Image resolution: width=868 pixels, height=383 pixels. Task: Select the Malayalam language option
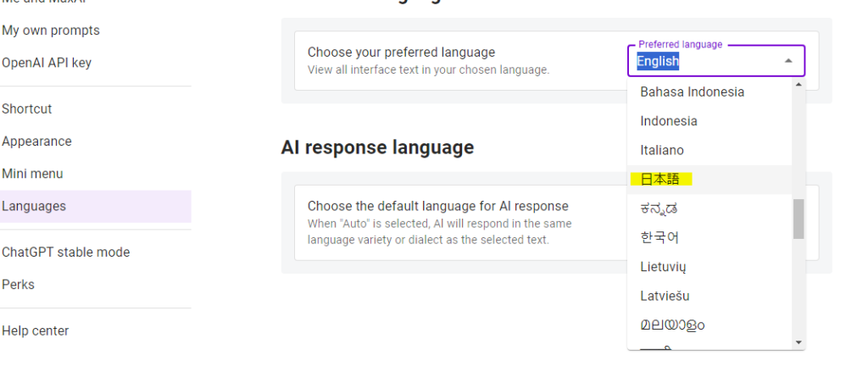click(672, 325)
